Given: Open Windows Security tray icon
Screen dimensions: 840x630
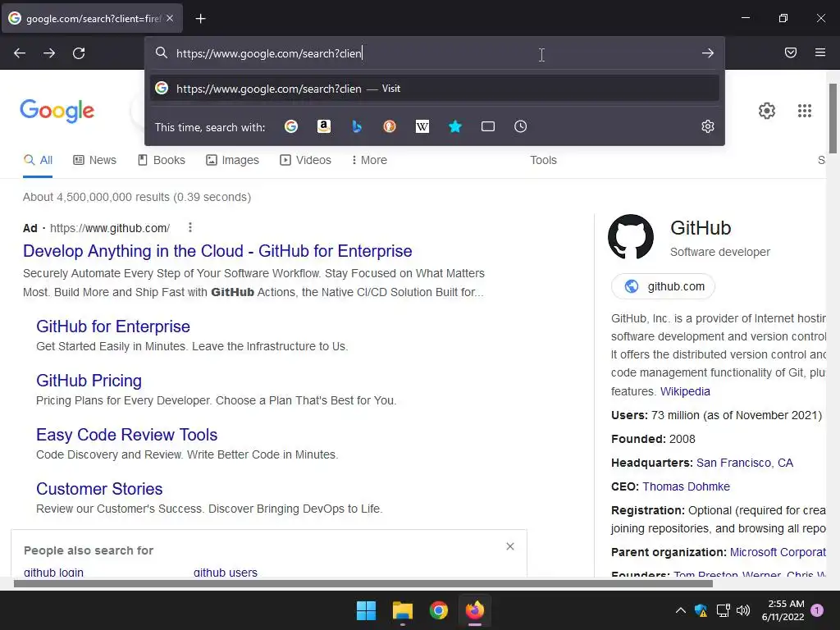Looking at the screenshot, I should [x=701, y=610].
